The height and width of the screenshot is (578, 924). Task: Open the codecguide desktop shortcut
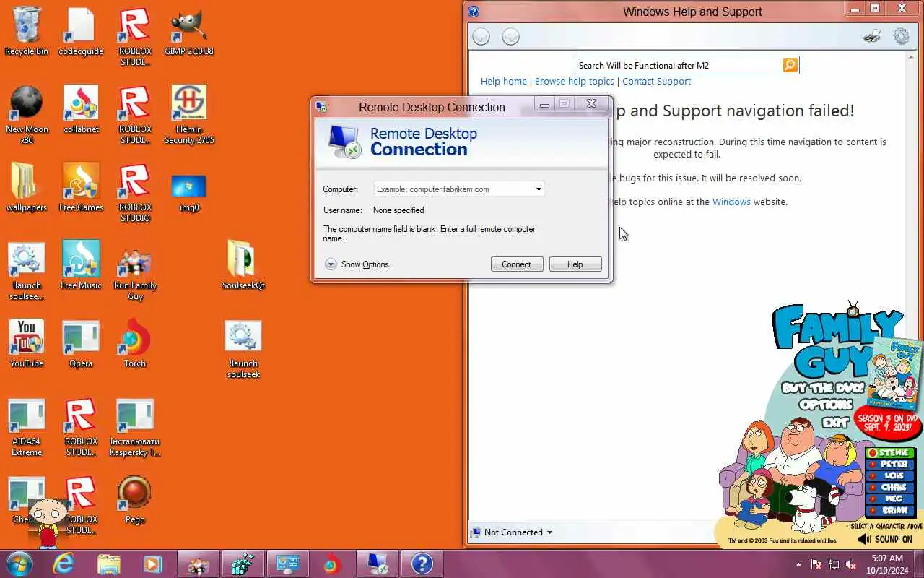(x=81, y=32)
